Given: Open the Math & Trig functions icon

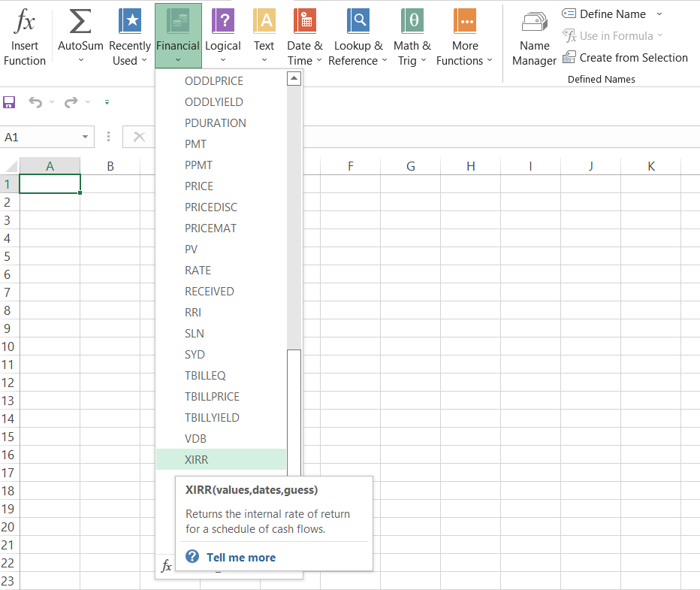Looking at the screenshot, I should [412, 23].
